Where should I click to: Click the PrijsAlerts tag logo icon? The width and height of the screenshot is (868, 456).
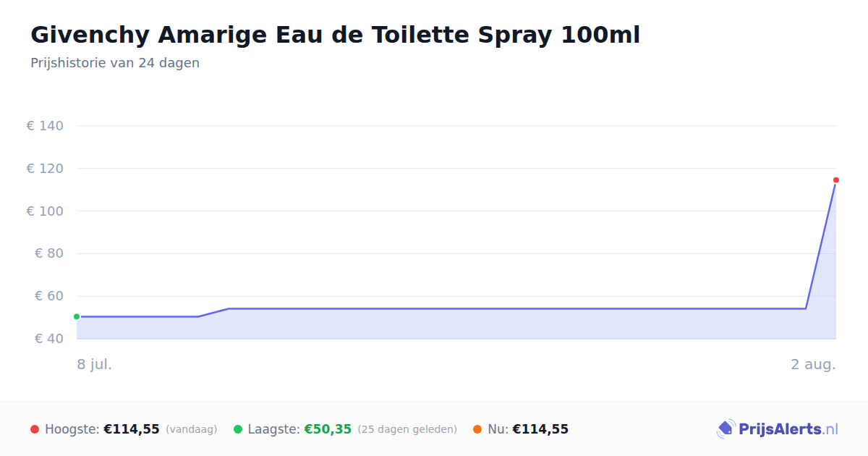pyautogui.click(x=726, y=429)
